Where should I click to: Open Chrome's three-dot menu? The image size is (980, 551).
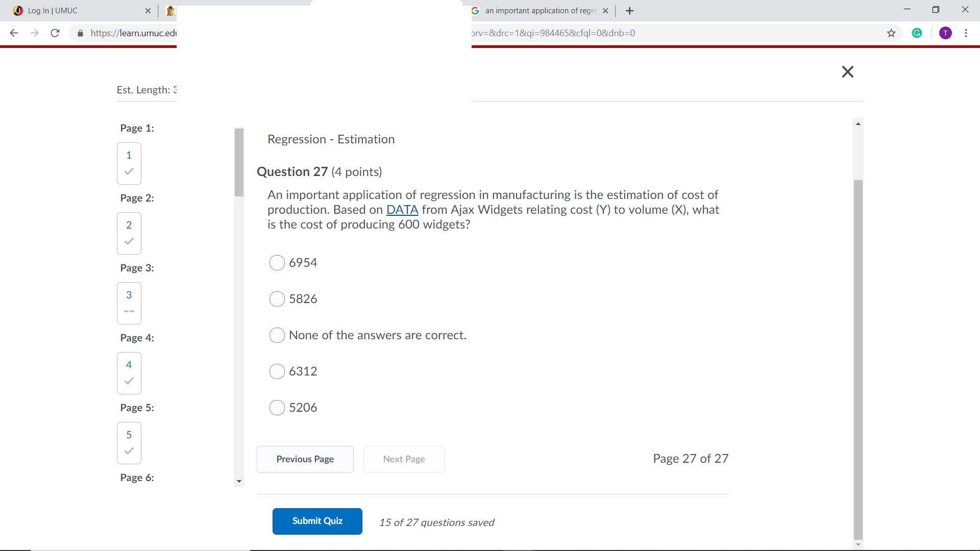point(966,33)
